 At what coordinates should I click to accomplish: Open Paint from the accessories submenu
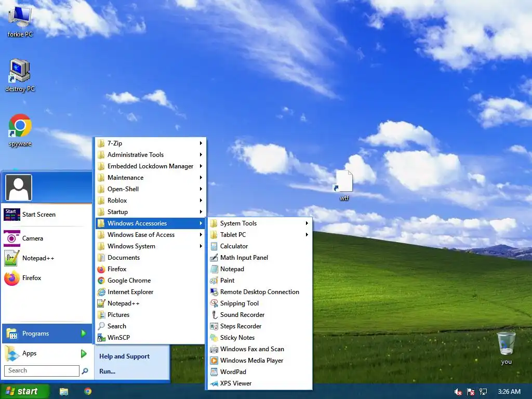[x=260, y=280]
